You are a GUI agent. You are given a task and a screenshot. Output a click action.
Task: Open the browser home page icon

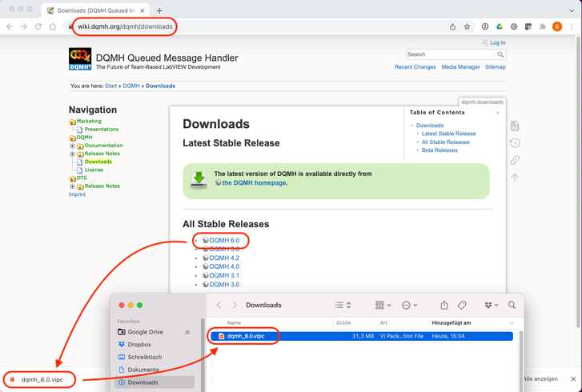click(53, 26)
